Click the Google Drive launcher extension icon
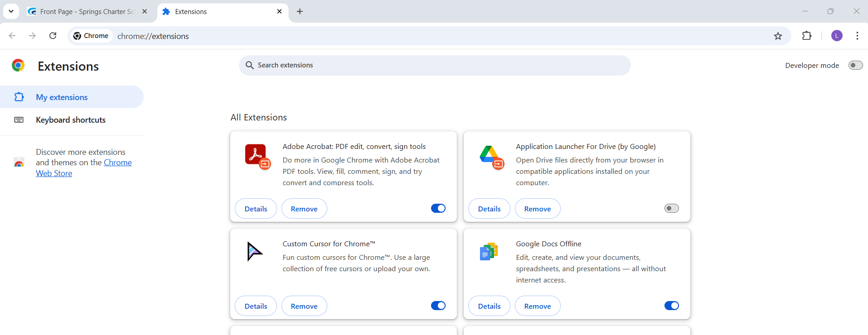This screenshot has width=868, height=335. [490, 156]
